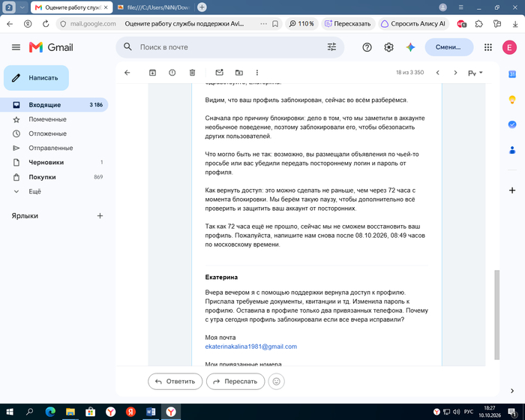Open Contacts side panel
The height and width of the screenshot is (420, 525).
(512, 150)
